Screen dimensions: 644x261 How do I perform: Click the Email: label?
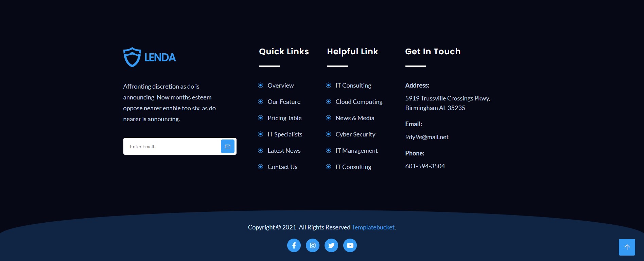tap(414, 124)
